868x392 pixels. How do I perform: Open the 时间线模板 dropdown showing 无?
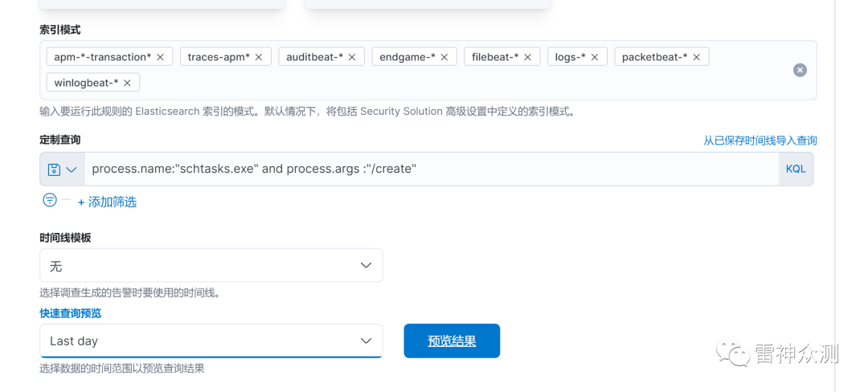[x=211, y=265]
